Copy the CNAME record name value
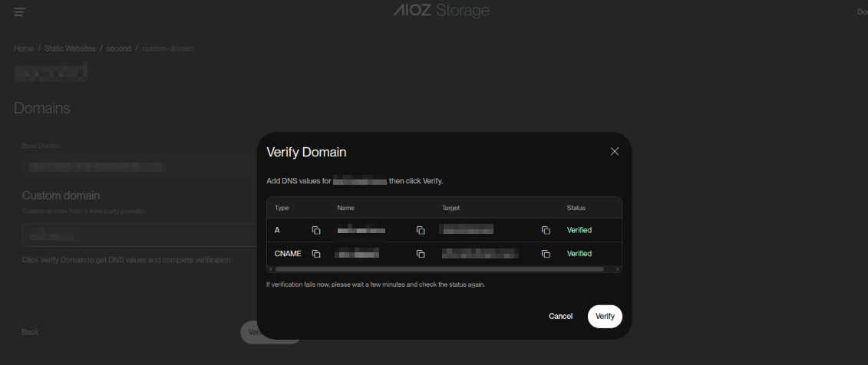This screenshot has width=868, height=365. click(421, 254)
